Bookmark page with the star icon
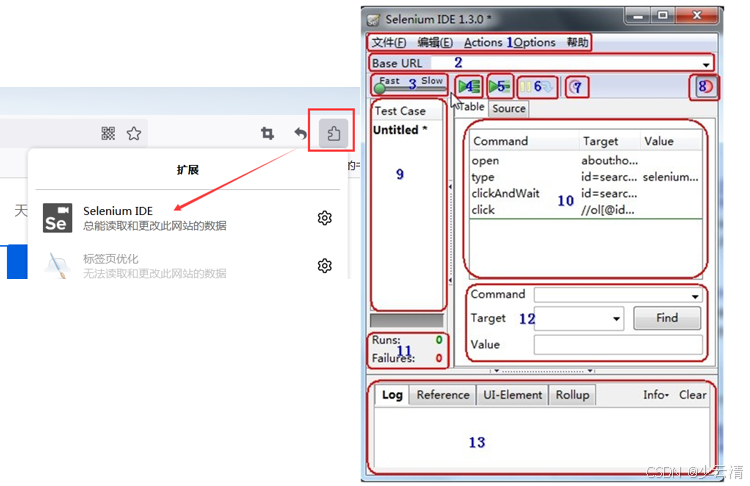 click(x=134, y=133)
